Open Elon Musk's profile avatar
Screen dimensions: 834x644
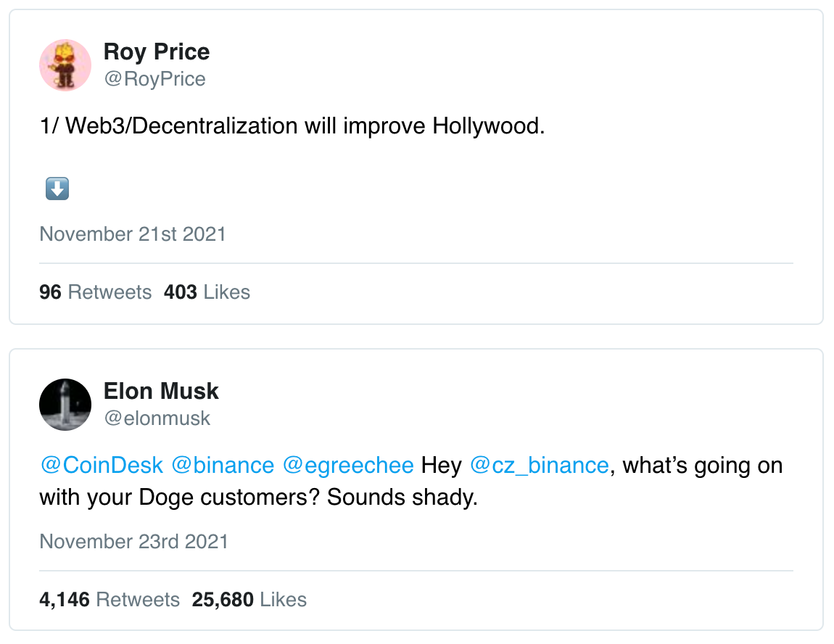(x=65, y=405)
